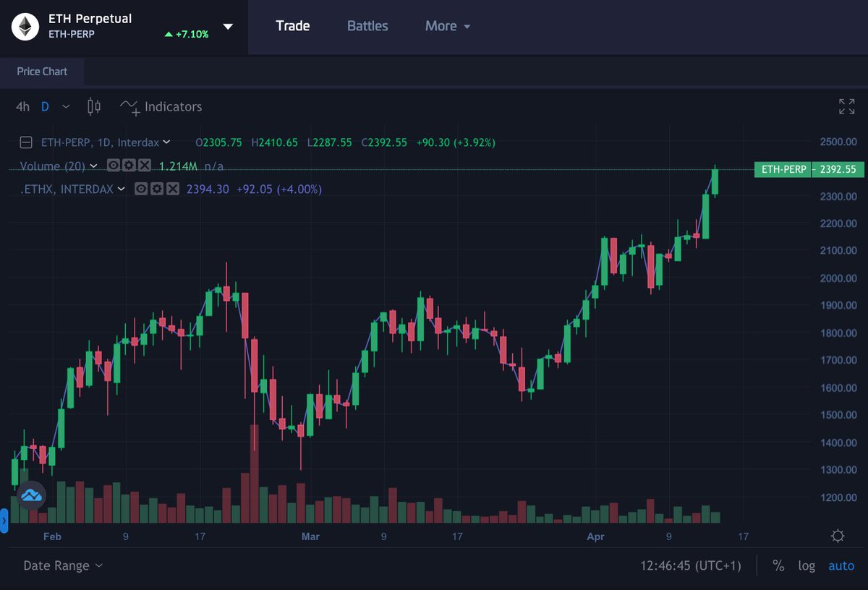868x590 pixels.
Task: Click the ETH-PERP 2392.55 price label
Action: tap(809, 170)
